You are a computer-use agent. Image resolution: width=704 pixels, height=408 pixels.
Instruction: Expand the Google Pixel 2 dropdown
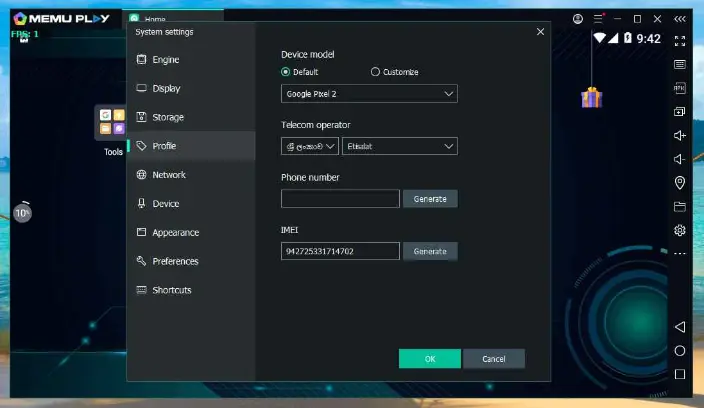pyautogui.click(x=369, y=94)
